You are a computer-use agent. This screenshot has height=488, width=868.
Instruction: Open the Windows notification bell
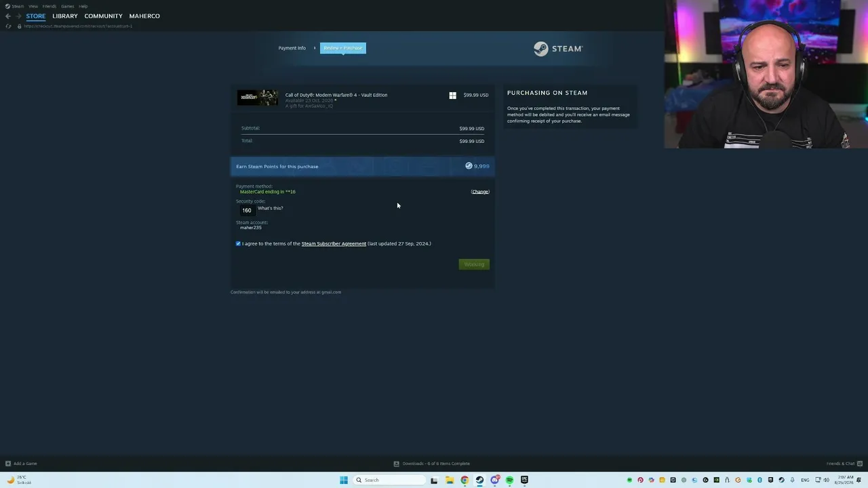point(859,480)
